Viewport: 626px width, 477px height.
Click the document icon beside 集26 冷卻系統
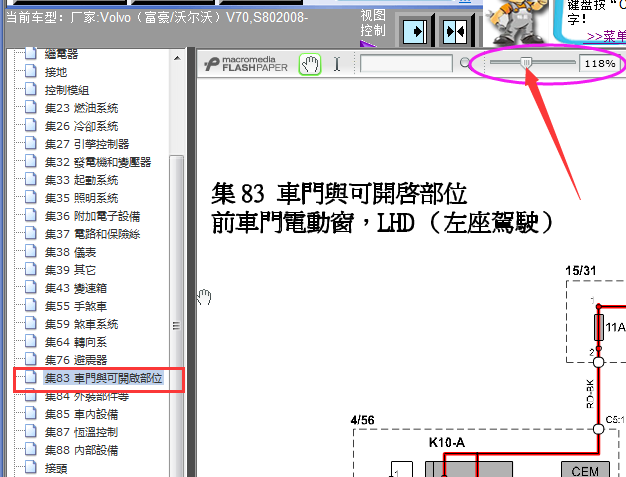pos(31,125)
